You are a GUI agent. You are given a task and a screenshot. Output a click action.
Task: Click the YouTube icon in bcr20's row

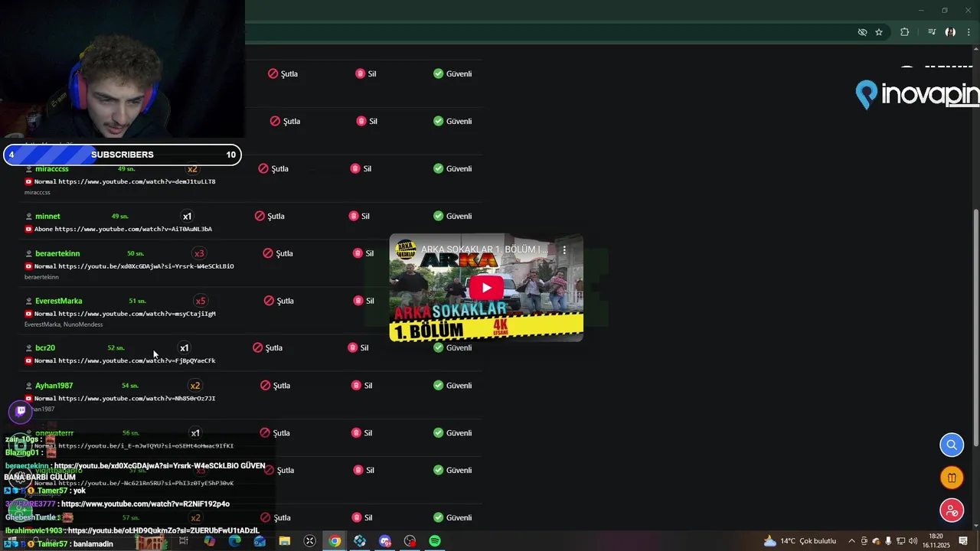pos(28,360)
